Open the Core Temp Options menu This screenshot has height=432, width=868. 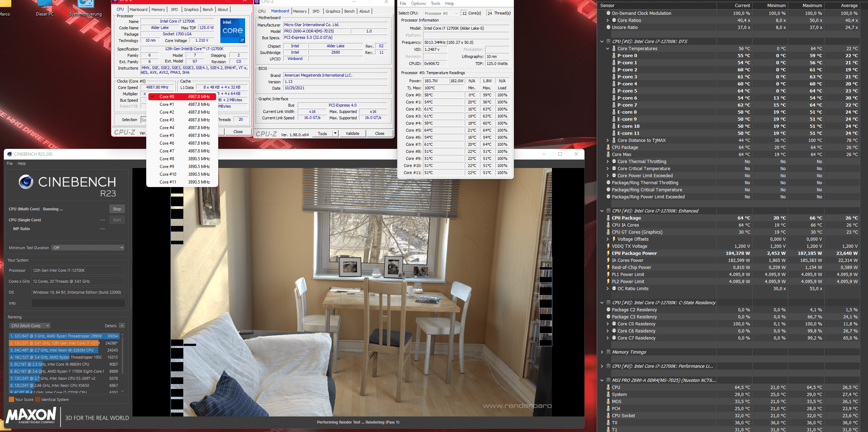[x=418, y=4]
